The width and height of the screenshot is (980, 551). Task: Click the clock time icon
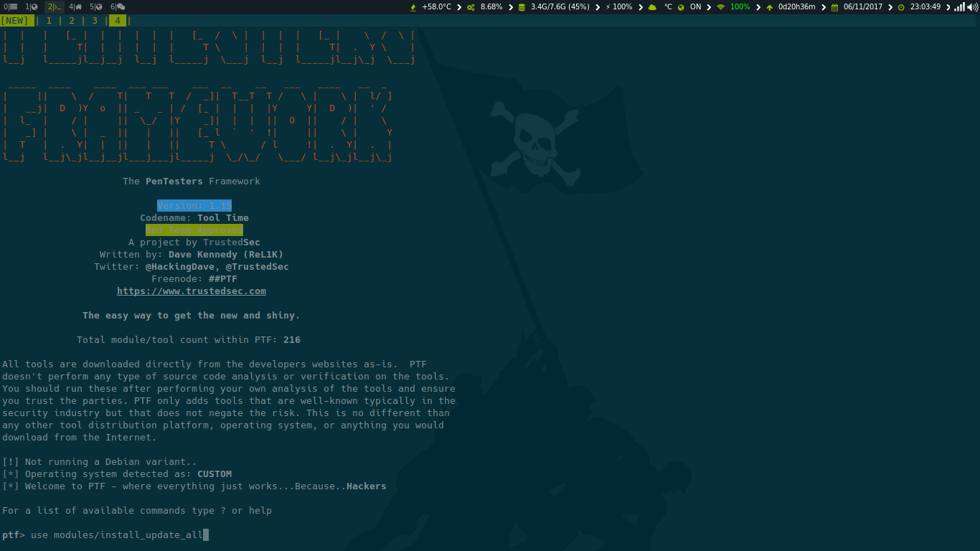click(x=901, y=7)
